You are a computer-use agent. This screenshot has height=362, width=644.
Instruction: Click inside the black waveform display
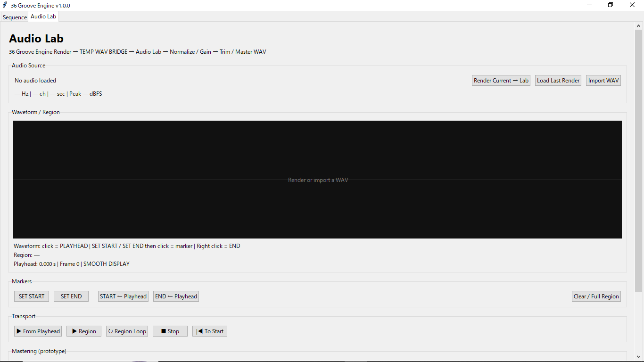click(317, 180)
